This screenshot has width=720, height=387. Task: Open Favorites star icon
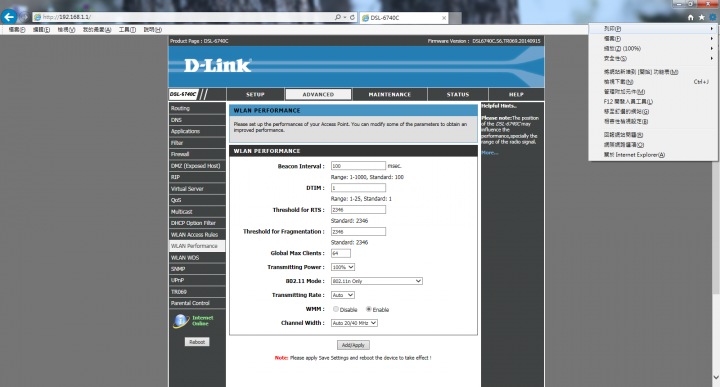click(x=702, y=17)
